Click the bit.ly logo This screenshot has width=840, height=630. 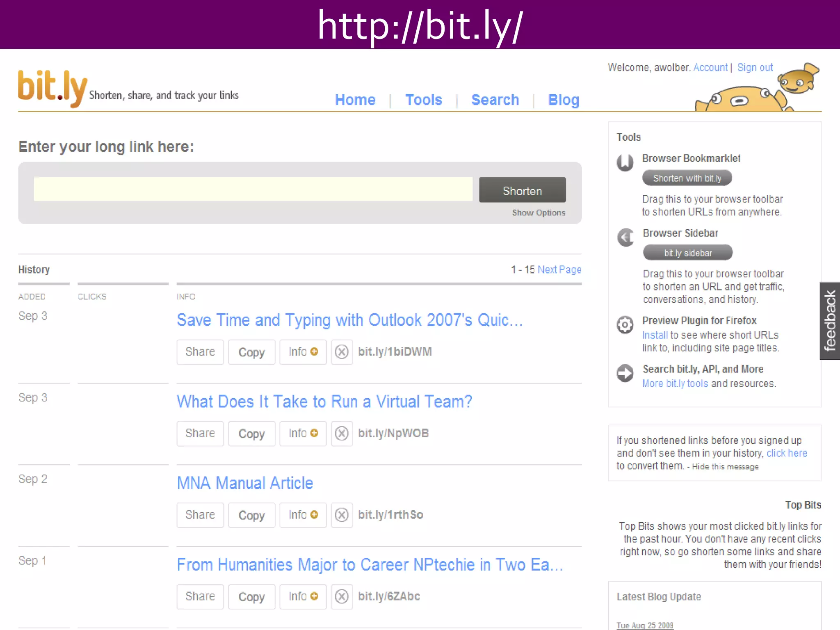[x=52, y=88]
